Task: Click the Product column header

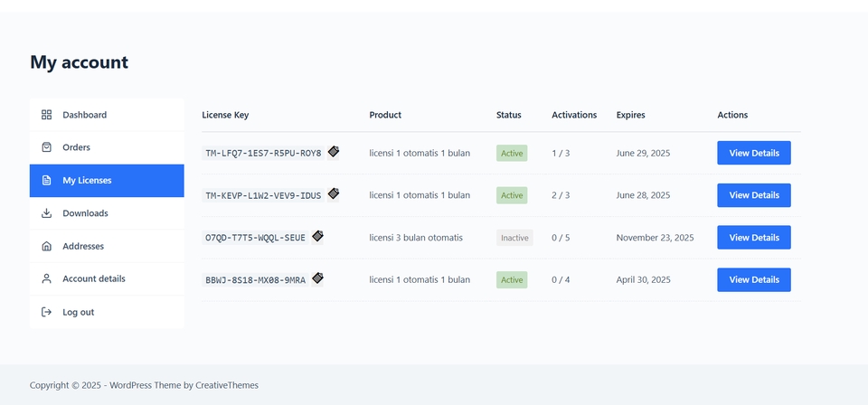Action: point(385,115)
